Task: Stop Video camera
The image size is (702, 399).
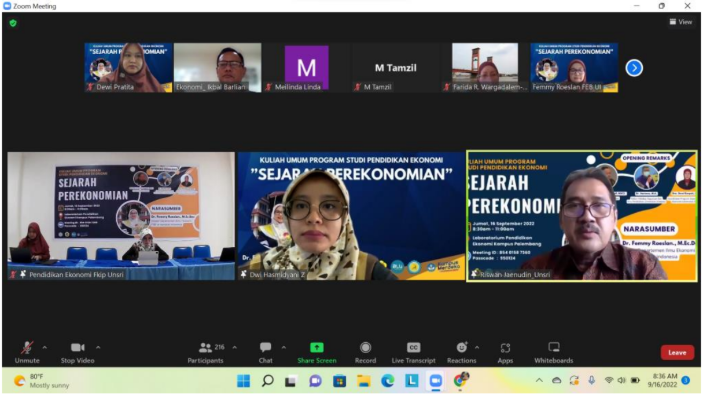Action: (77, 352)
